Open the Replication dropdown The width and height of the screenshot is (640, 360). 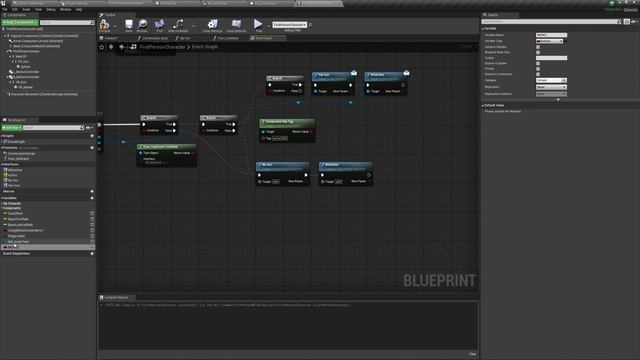point(551,87)
